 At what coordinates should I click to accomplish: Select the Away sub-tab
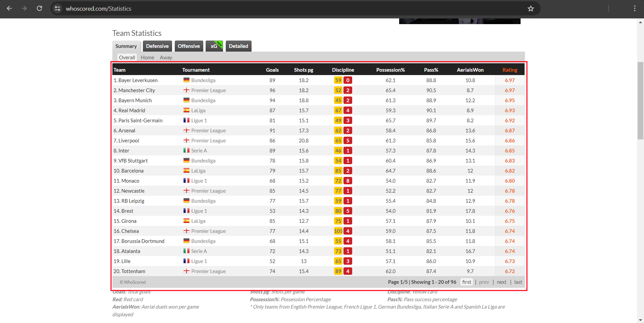pos(166,58)
